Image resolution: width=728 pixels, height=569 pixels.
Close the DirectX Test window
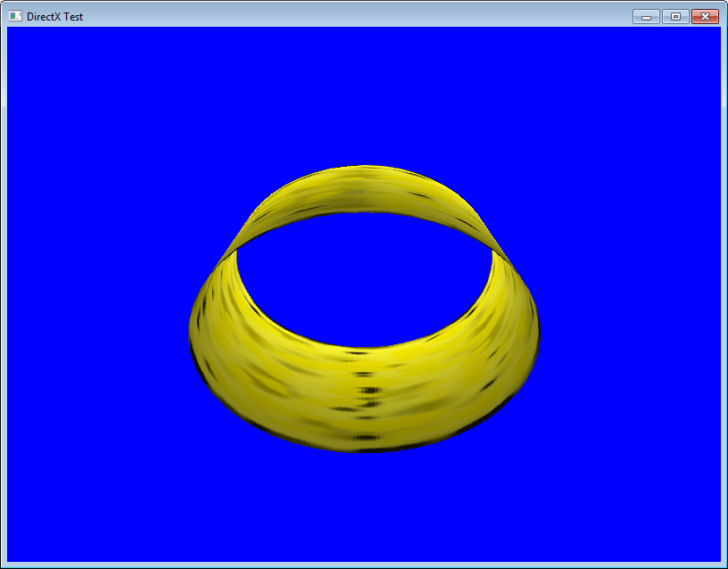[x=705, y=16]
